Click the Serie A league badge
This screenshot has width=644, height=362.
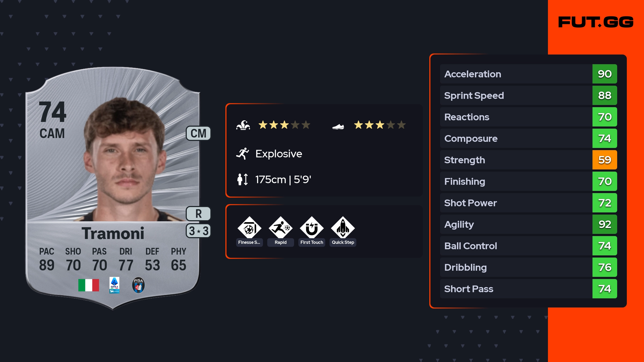tap(114, 285)
